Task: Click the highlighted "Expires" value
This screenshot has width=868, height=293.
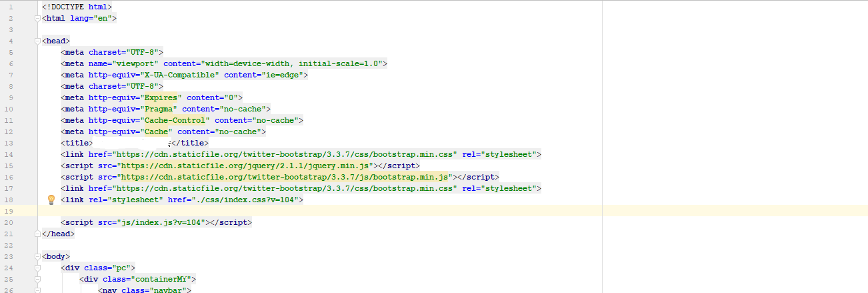Action: (x=161, y=97)
